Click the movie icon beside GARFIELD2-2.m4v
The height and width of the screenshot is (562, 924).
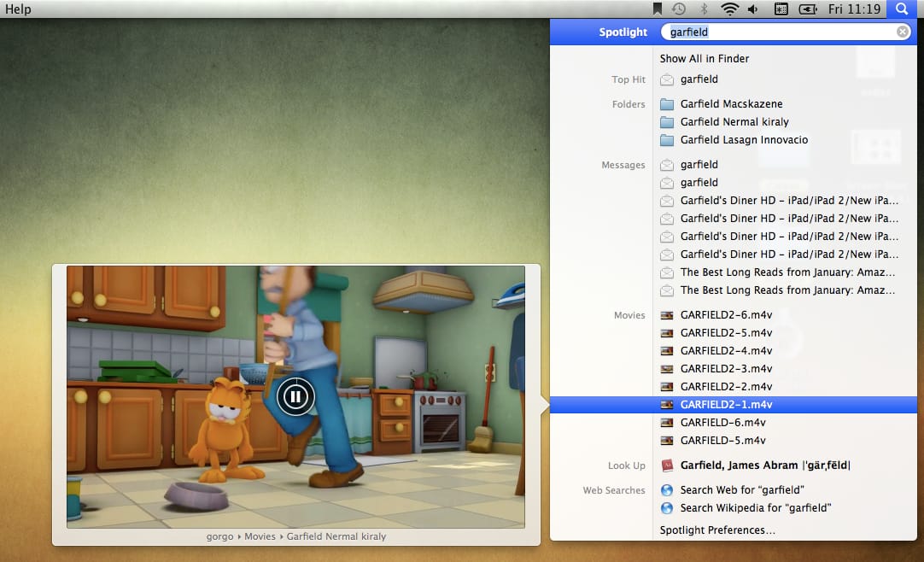click(x=666, y=387)
